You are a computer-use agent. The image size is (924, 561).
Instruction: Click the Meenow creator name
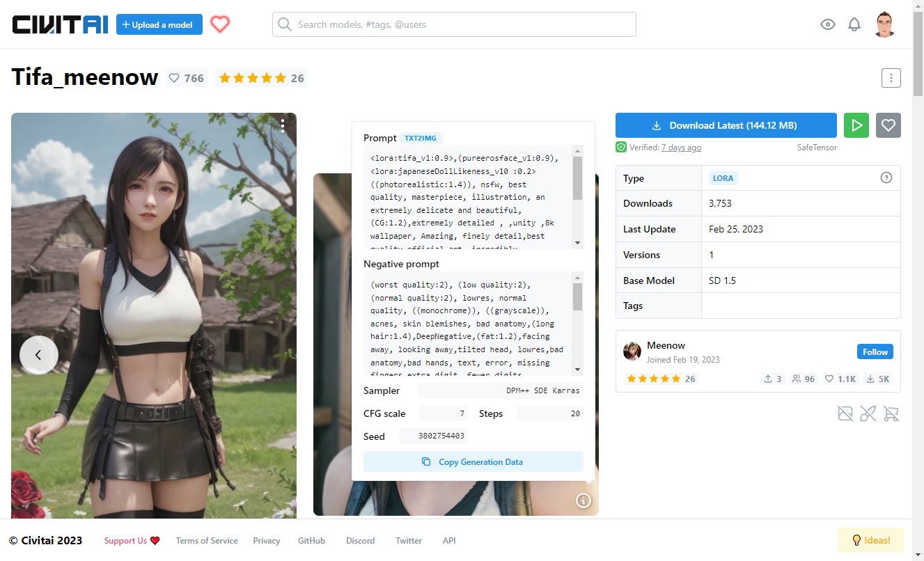click(x=666, y=345)
